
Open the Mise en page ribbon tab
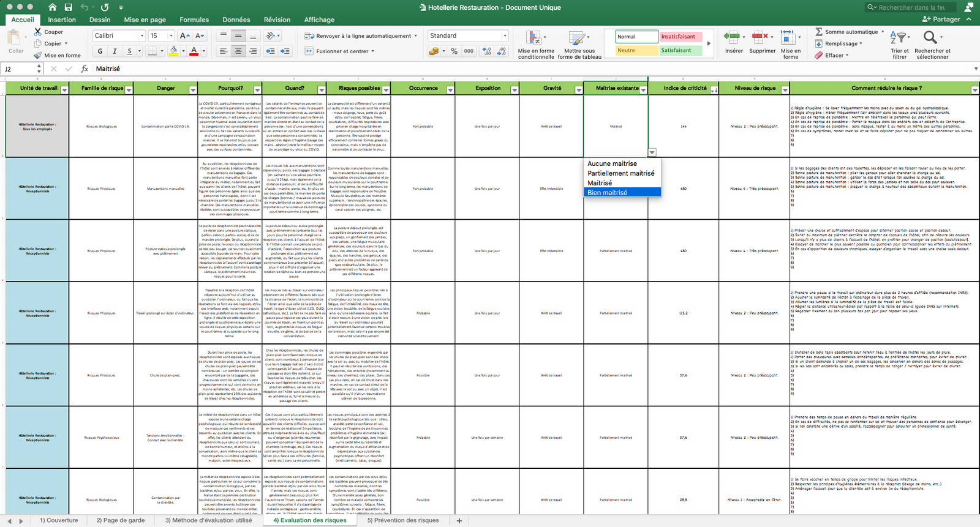(x=145, y=20)
